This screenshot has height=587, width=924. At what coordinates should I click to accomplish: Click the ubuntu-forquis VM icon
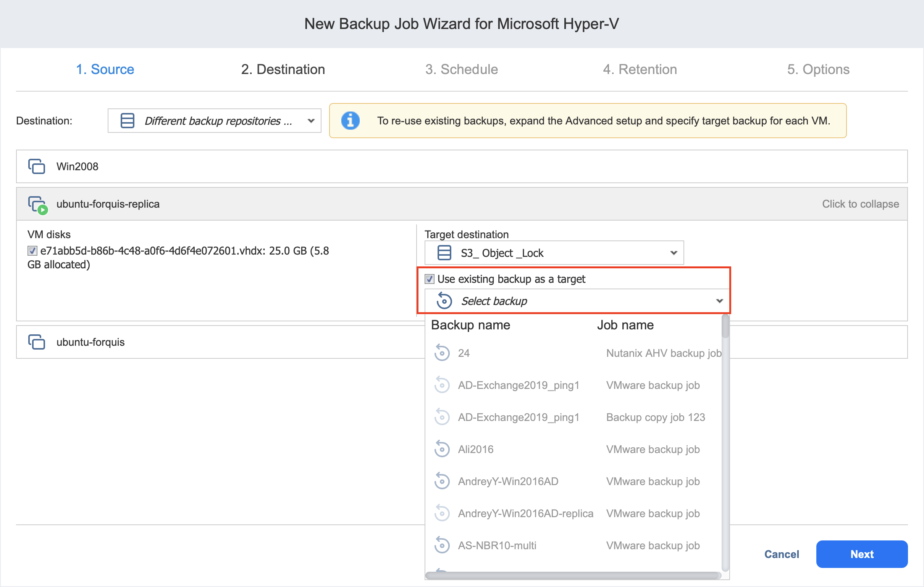coord(36,342)
